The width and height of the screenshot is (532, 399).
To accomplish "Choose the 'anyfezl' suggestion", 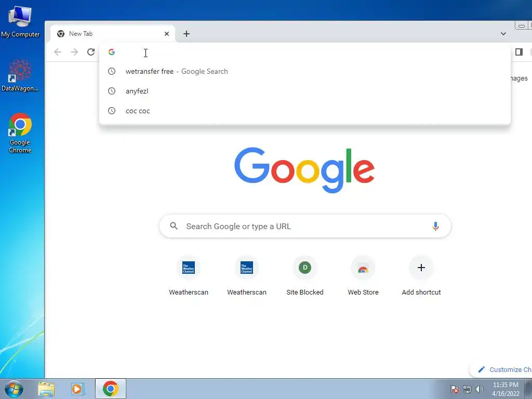I will 305,91.
